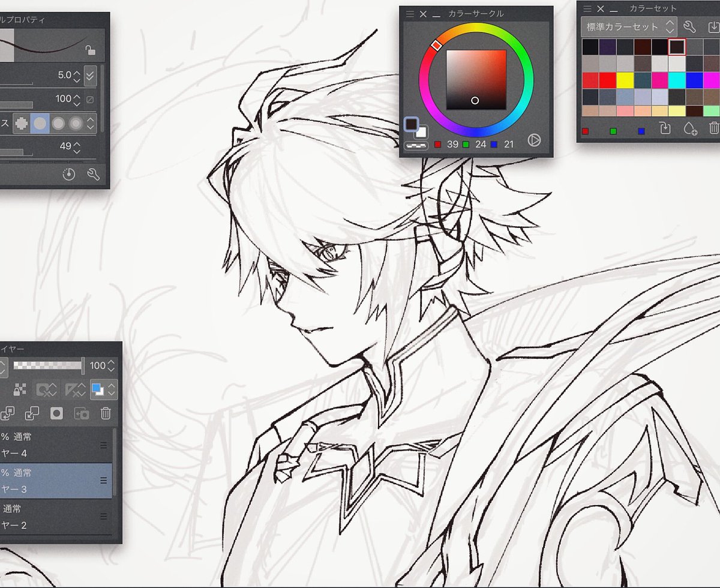The height and width of the screenshot is (588, 720).
Task: Add color with the droplet plus icon
Action: pos(690,128)
